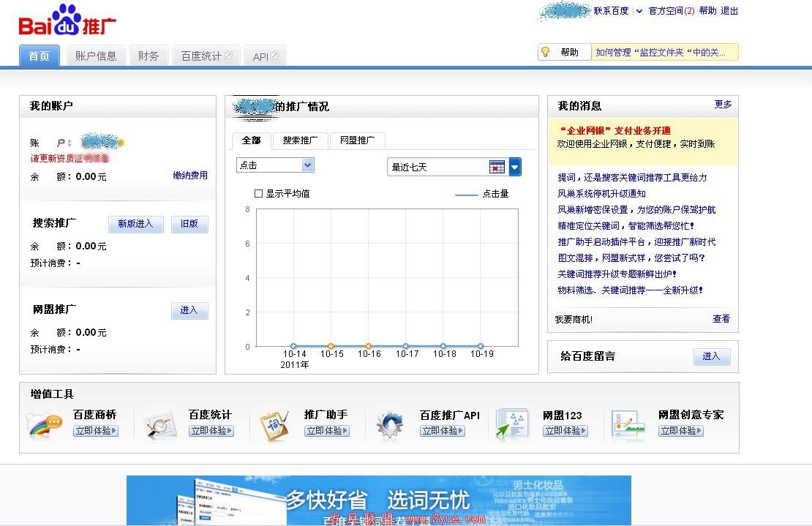Select the 网盟123 documents icon
Image resolution: width=812 pixels, height=526 pixels.
click(512, 424)
